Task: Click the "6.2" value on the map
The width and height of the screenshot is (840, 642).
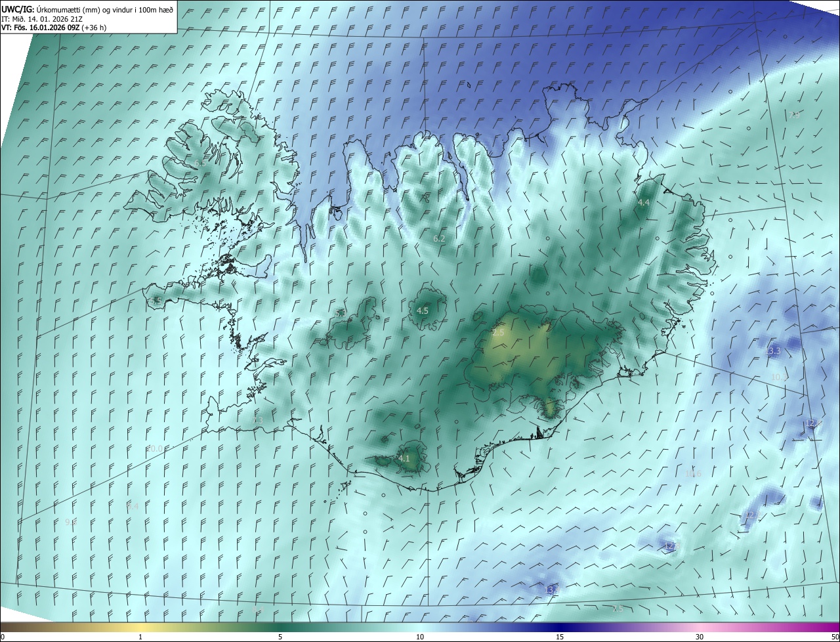Action: pos(439,239)
